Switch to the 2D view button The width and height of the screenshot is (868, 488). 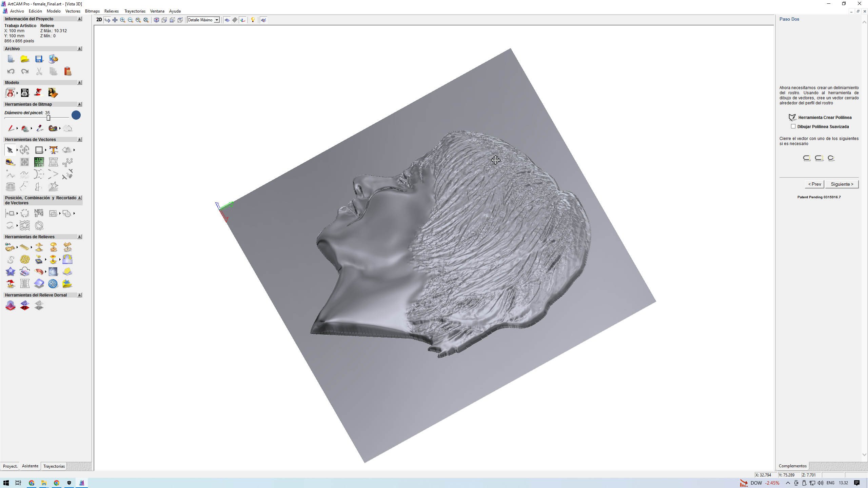pos(99,20)
